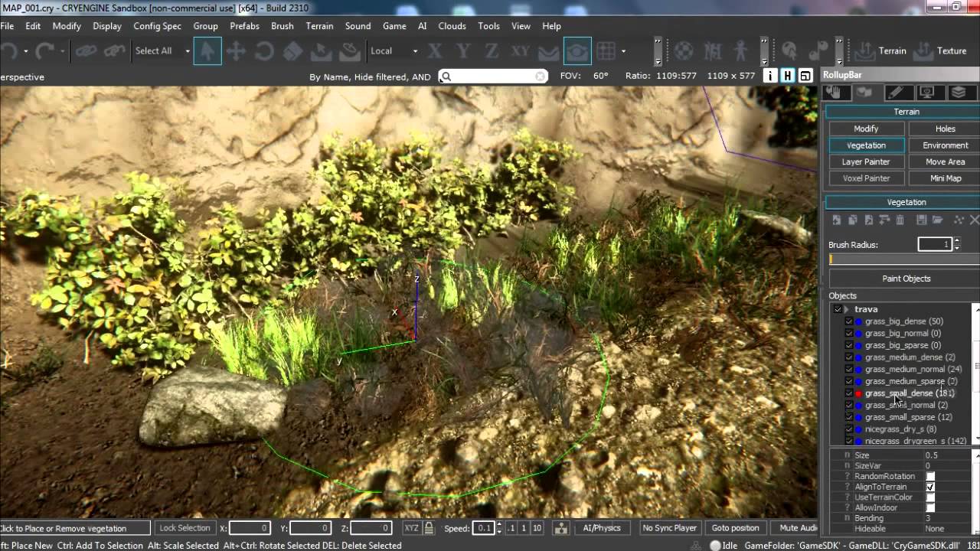Uncheck the trava group checkbox
The height and width of the screenshot is (551, 980).
coord(838,309)
